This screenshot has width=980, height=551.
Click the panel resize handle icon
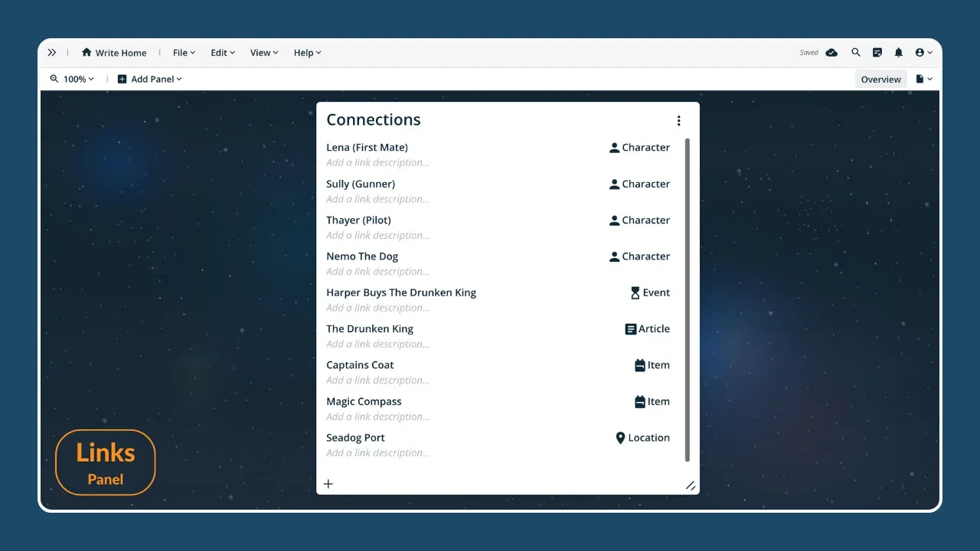point(690,485)
